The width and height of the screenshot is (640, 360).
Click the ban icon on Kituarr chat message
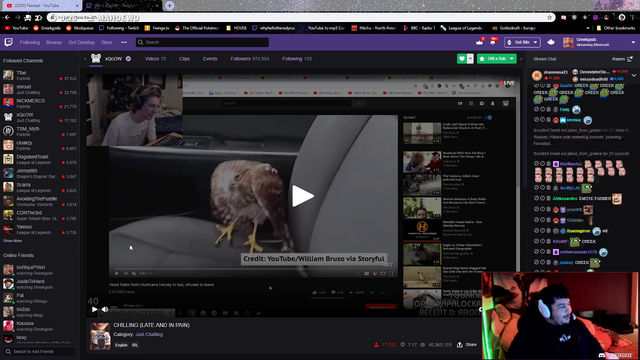536,241
